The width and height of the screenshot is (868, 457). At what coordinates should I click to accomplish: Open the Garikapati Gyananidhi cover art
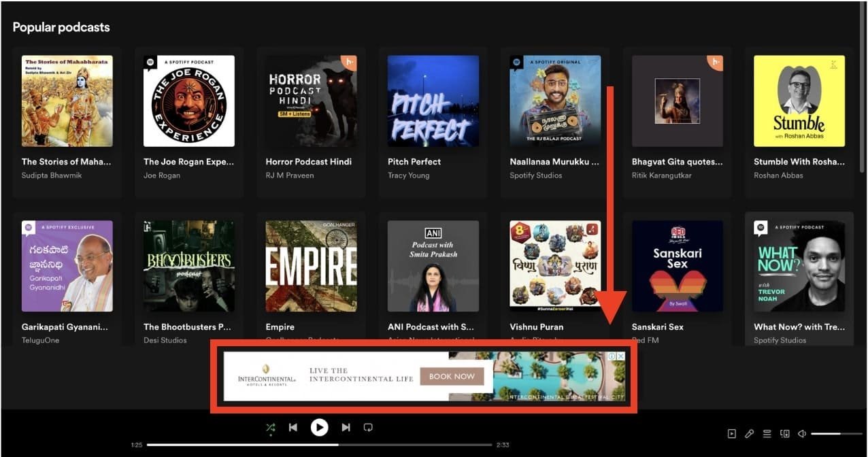[67, 266]
